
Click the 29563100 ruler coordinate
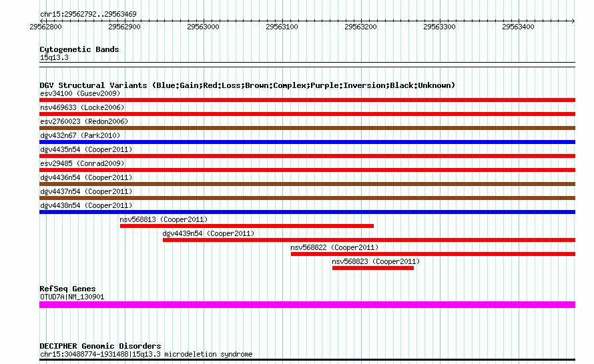pos(282,27)
